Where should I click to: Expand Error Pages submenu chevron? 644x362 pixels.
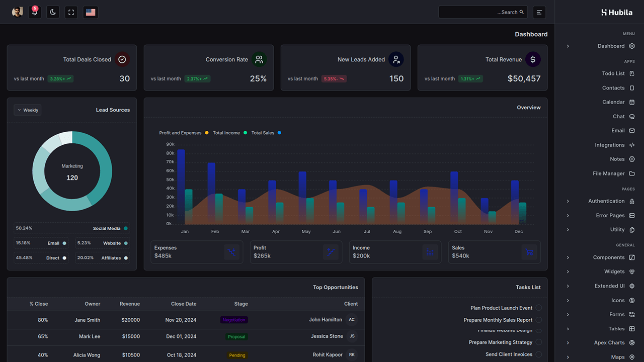pos(568,216)
